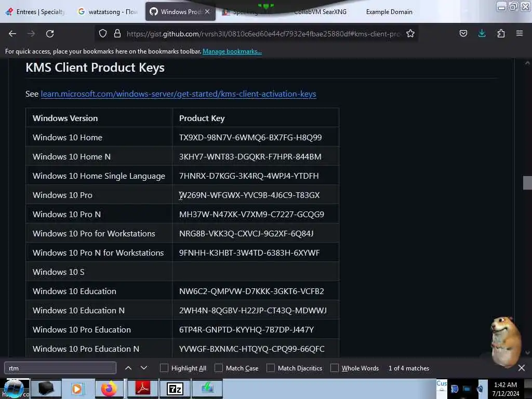Viewport: 532px width, 399px height.
Task: Click the Windows 10 Pro key W269N-WFGWX
Action: (x=249, y=195)
